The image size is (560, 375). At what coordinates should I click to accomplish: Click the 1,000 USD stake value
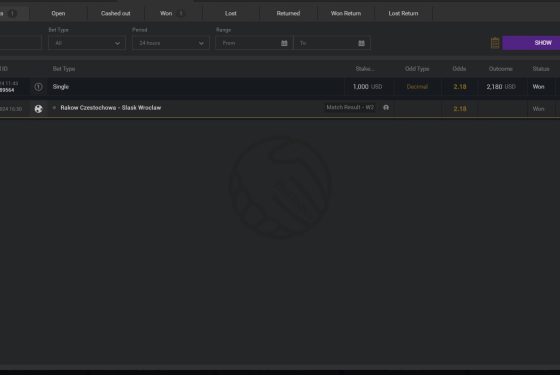point(368,87)
